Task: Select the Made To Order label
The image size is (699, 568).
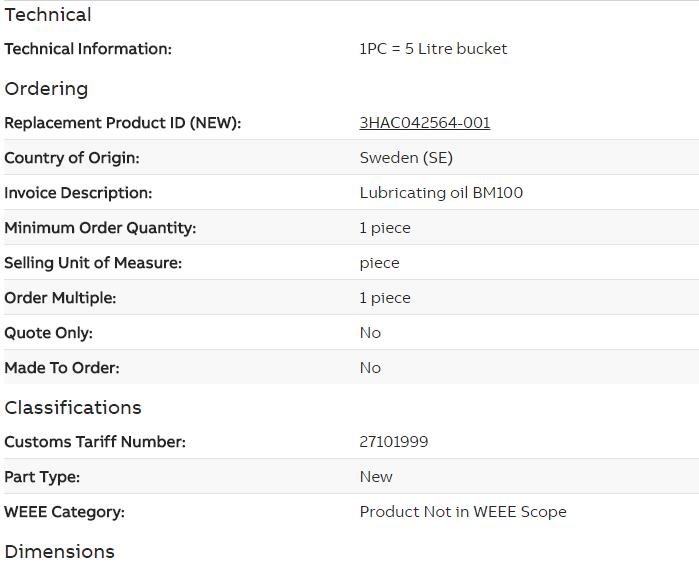Action: (62, 368)
